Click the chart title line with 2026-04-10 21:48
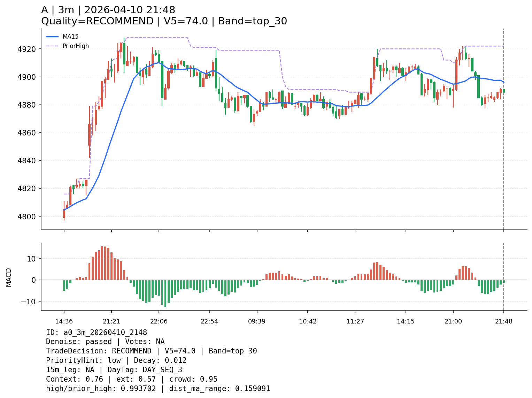532x398 pixels. click(x=108, y=10)
